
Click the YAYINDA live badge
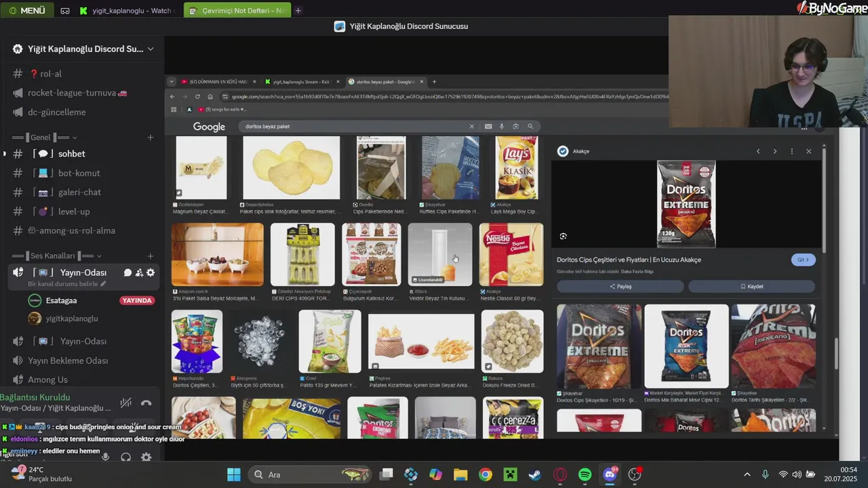click(136, 300)
